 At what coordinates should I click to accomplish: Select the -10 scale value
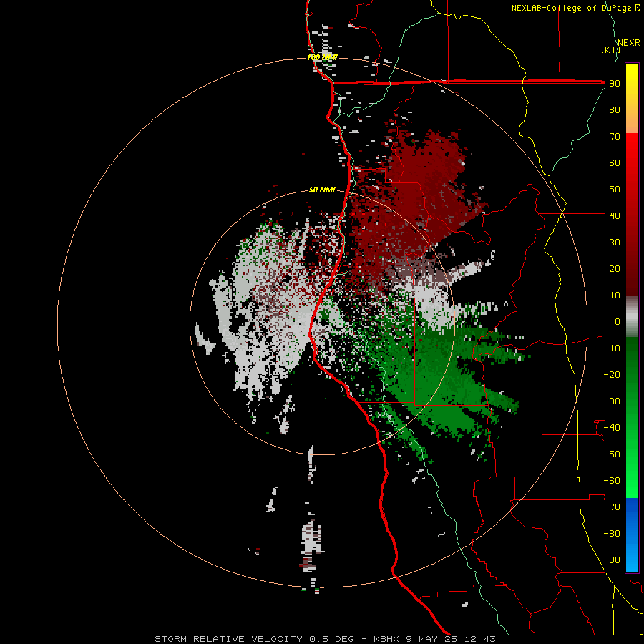612,348
